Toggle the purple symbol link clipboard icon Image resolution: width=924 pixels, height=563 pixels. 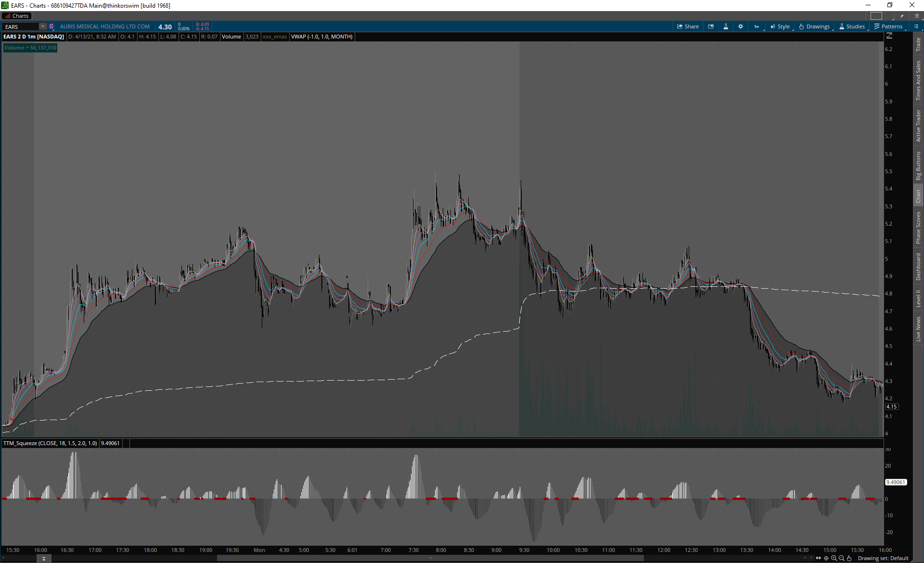coord(51,26)
